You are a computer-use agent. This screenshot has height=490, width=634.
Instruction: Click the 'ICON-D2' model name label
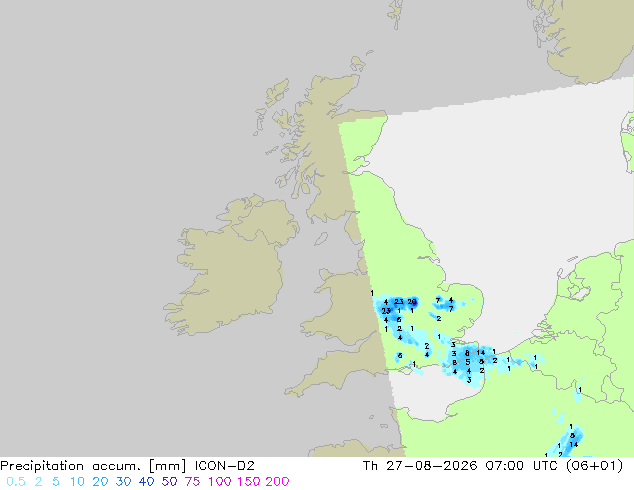pos(225,466)
